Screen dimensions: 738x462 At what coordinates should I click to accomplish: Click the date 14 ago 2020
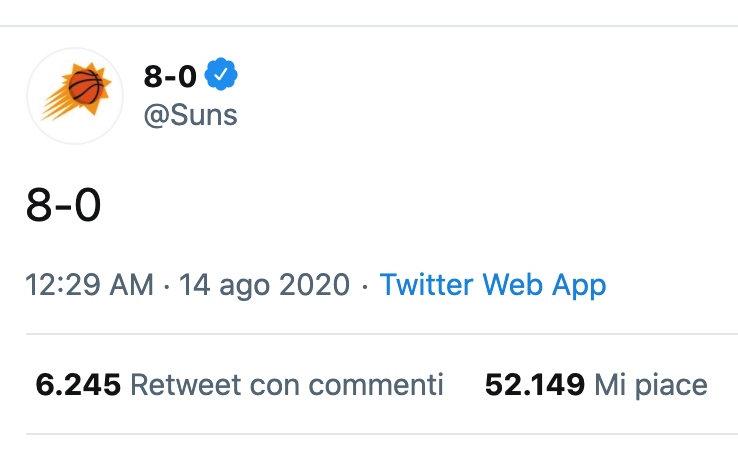tap(264, 285)
